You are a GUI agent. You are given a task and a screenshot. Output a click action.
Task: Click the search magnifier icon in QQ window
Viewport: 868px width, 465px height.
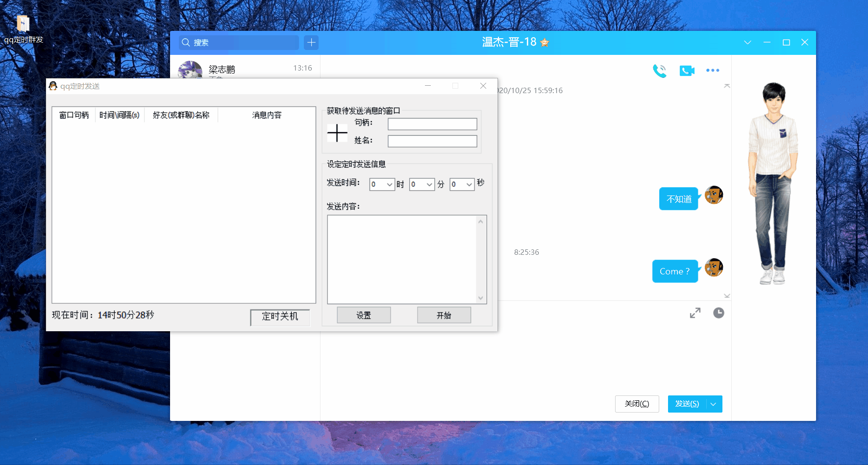[x=186, y=43]
